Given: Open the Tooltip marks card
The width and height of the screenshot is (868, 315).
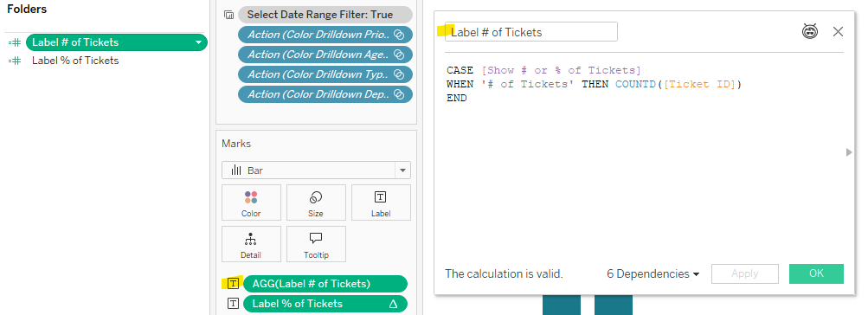Looking at the screenshot, I should [316, 244].
